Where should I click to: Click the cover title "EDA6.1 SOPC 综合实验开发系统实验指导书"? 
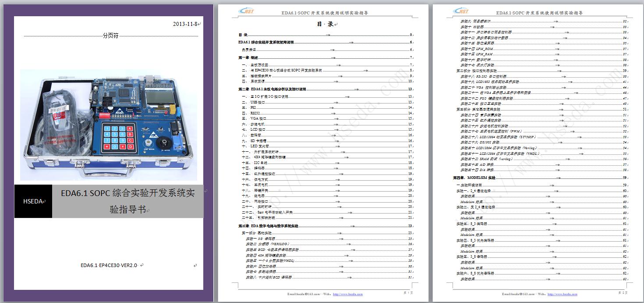click(x=128, y=201)
